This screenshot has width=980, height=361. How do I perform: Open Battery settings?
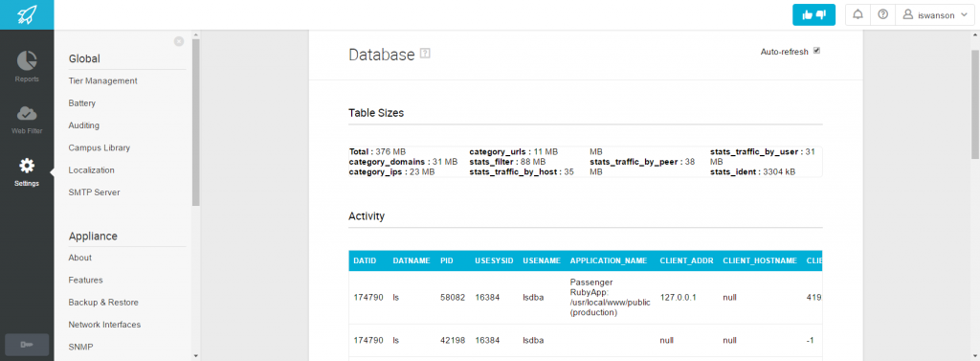click(82, 103)
